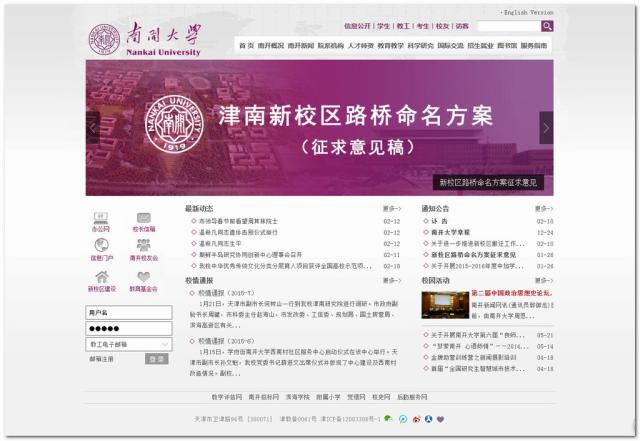Go to next banner slide arrow
Image resolution: width=640 pixels, height=441 pixels.
546,128
